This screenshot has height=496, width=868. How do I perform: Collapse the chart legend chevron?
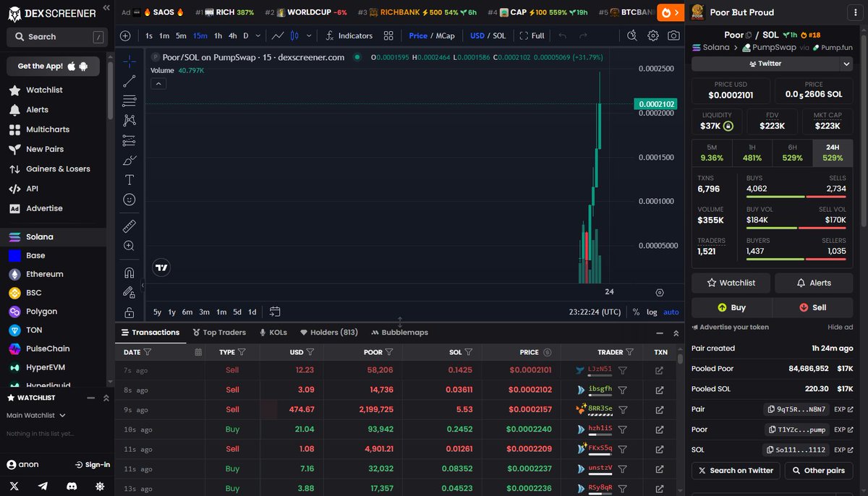pos(158,84)
